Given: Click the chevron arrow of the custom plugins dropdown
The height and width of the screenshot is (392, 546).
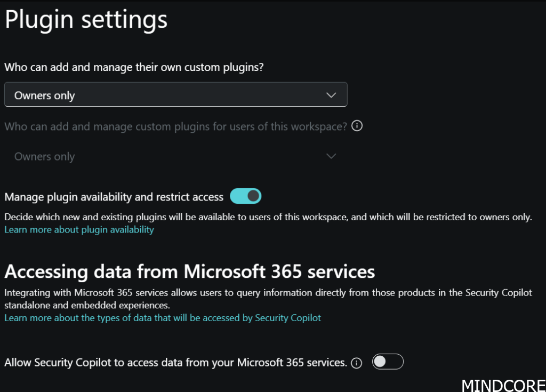Looking at the screenshot, I should pos(331,95).
